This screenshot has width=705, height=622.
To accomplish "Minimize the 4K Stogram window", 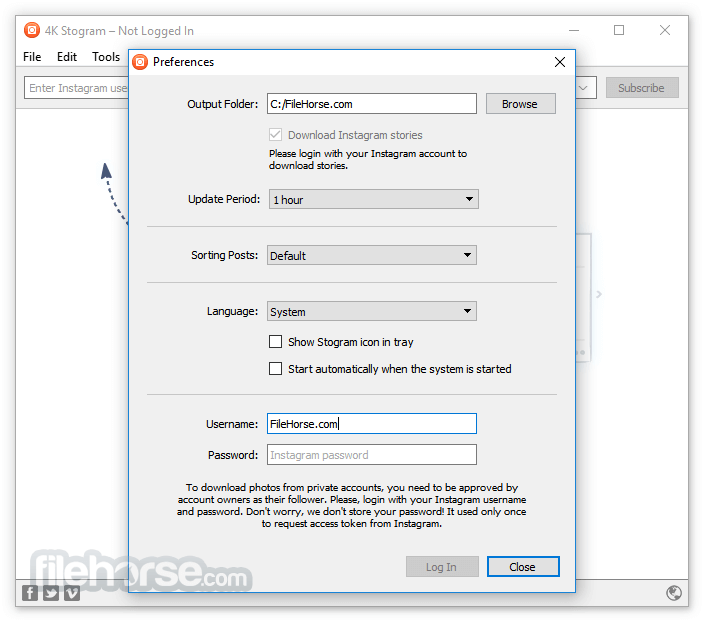I will [574, 30].
